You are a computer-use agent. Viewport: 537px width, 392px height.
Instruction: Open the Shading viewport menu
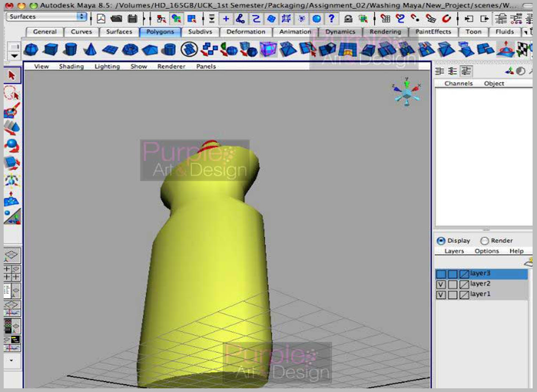pyautogui.click(x=71, y=66)
